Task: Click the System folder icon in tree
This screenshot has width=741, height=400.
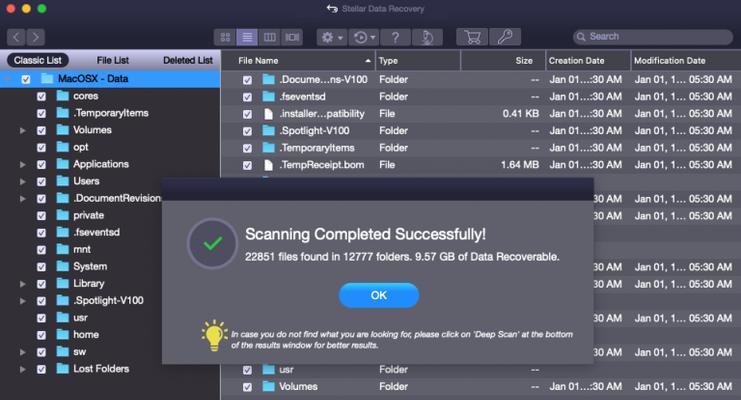Action: [62, 266]
